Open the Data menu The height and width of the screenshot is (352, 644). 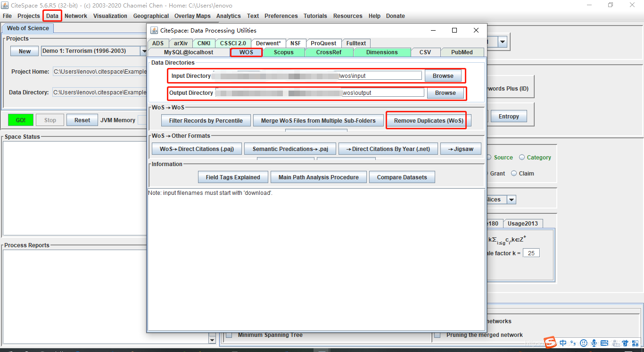click(52, 16)
